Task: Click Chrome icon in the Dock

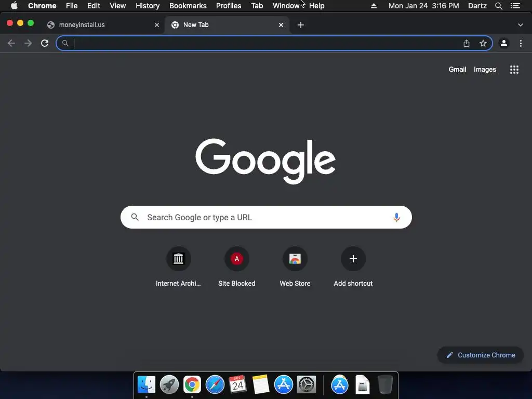Action: (x=192, y=385)
